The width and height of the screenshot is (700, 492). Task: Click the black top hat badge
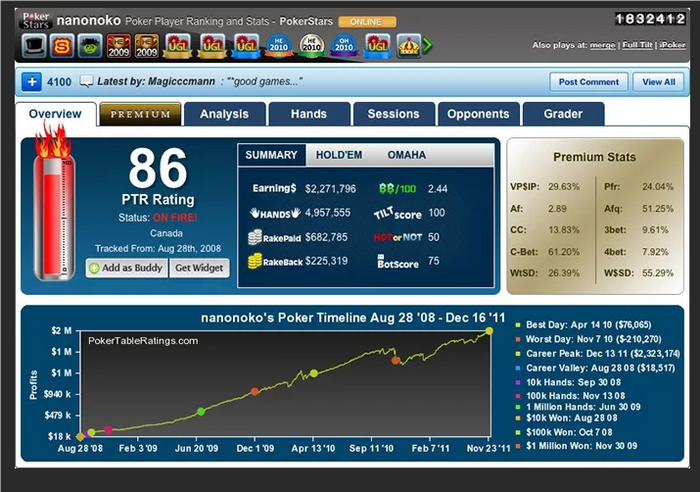point(34,46)
